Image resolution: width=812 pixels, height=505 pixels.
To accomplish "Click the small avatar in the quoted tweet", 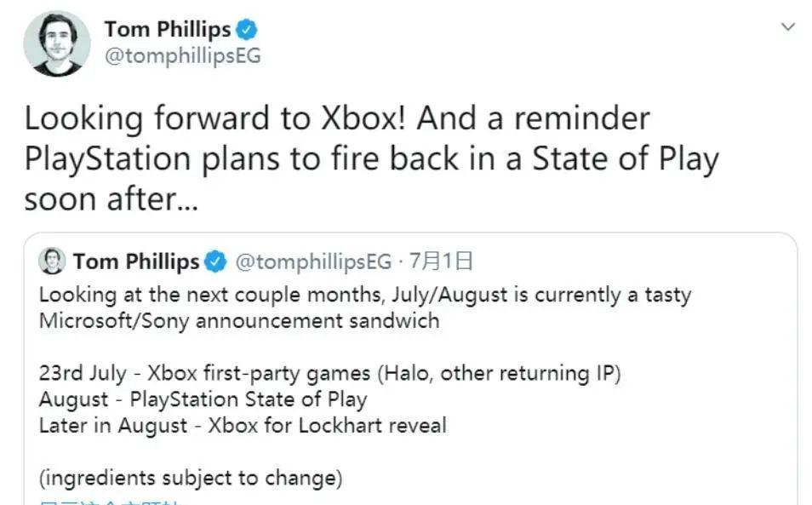I will click(52, 261).
